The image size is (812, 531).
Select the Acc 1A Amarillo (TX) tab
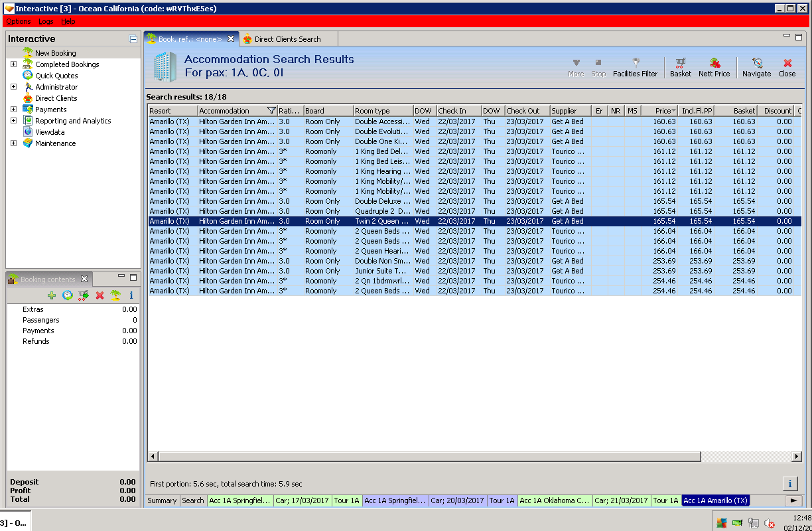tap(715, 500)
